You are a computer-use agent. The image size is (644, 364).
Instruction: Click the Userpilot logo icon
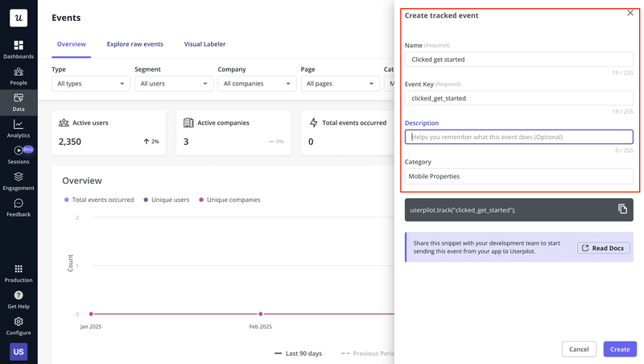19,18
